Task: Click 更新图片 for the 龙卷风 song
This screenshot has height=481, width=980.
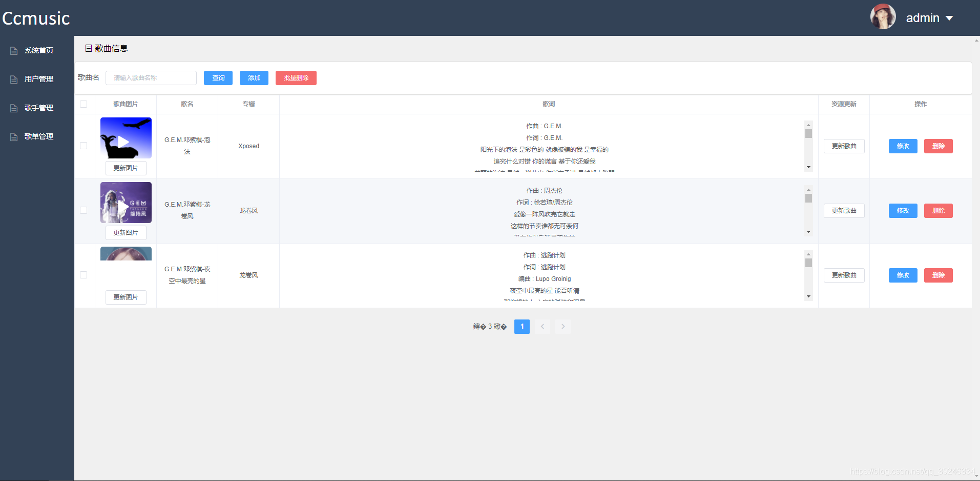Action: click(126, 233)
